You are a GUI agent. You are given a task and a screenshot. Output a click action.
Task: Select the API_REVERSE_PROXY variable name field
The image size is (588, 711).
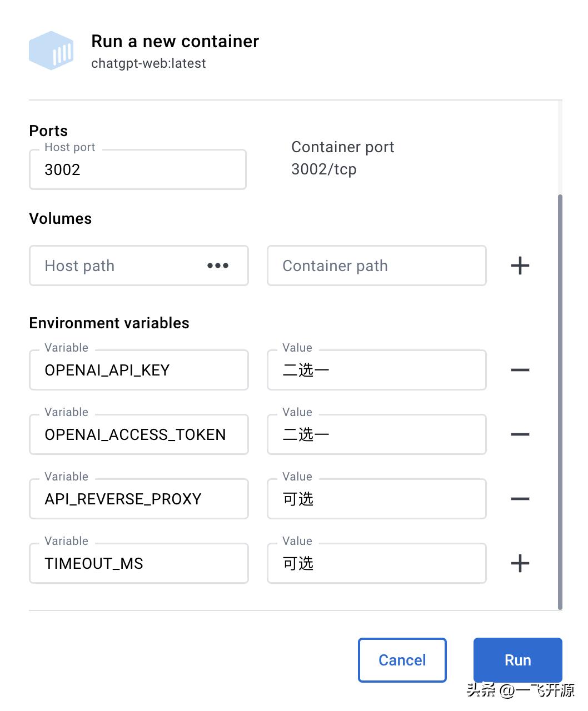[x=138, y=499]
